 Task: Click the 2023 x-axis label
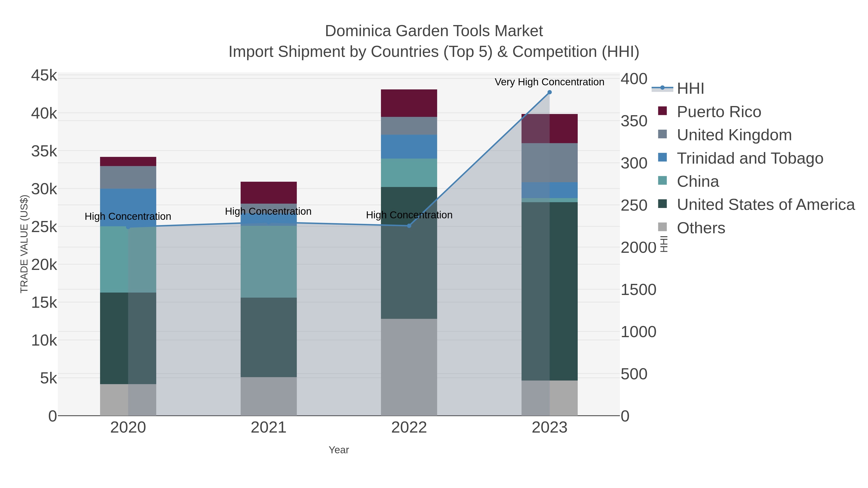pos(549,428)
